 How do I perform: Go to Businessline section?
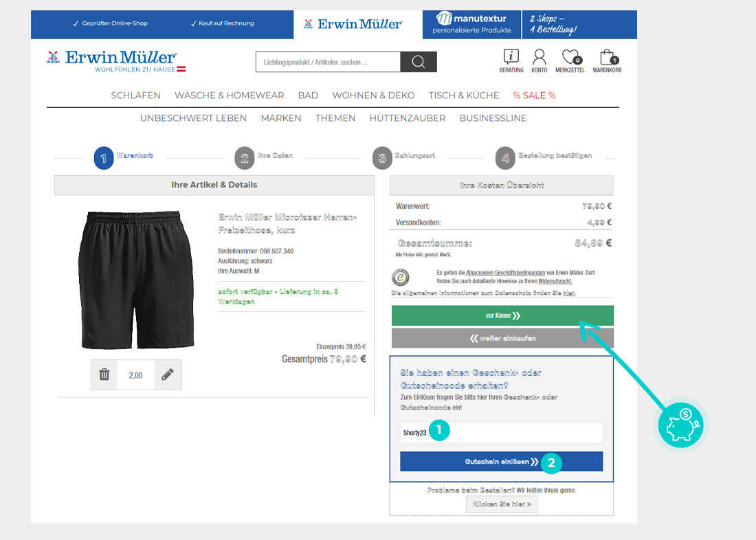point(493,118)
